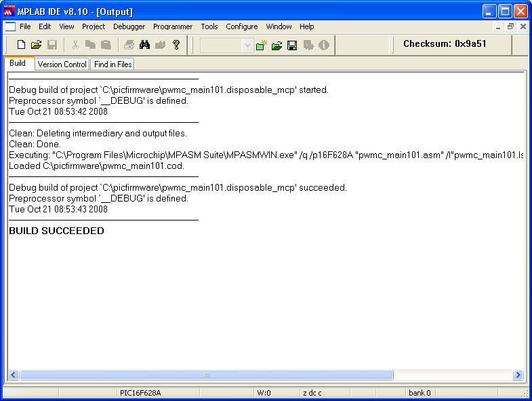The height and width of the screenshot is (401, 532).
Task: Click the Open File folder icon
Action: point(37,45)
